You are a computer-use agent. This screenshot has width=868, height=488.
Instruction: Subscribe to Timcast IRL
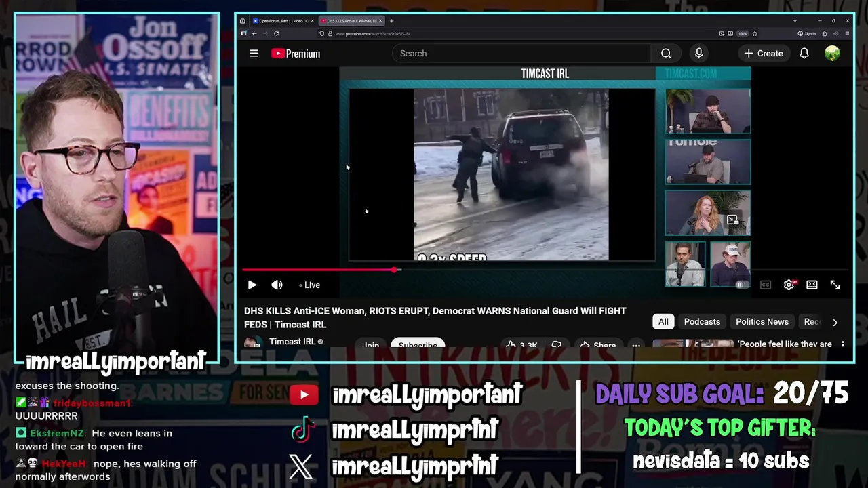coord(418,344)
